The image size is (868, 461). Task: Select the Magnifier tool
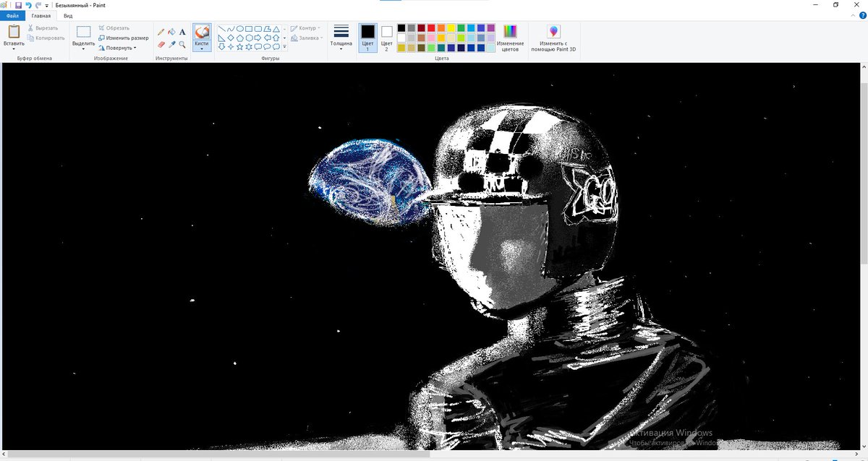(182, 44)
